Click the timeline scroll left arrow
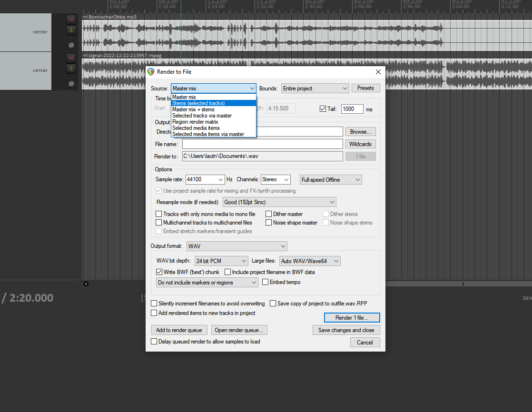Screen dimensions: 532x412 [x=86, y=284]
